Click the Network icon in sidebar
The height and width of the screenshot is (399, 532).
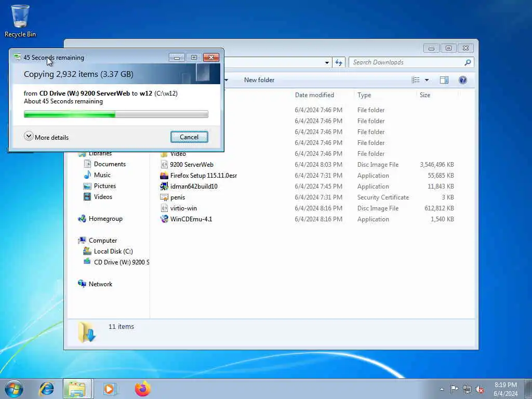coord(82,284)
